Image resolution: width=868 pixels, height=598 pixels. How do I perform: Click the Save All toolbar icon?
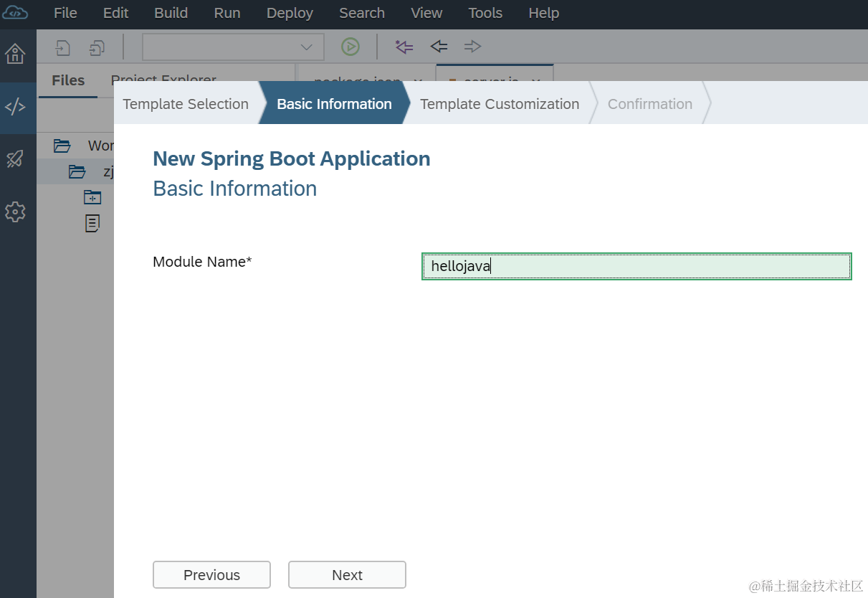click(97, 47)
